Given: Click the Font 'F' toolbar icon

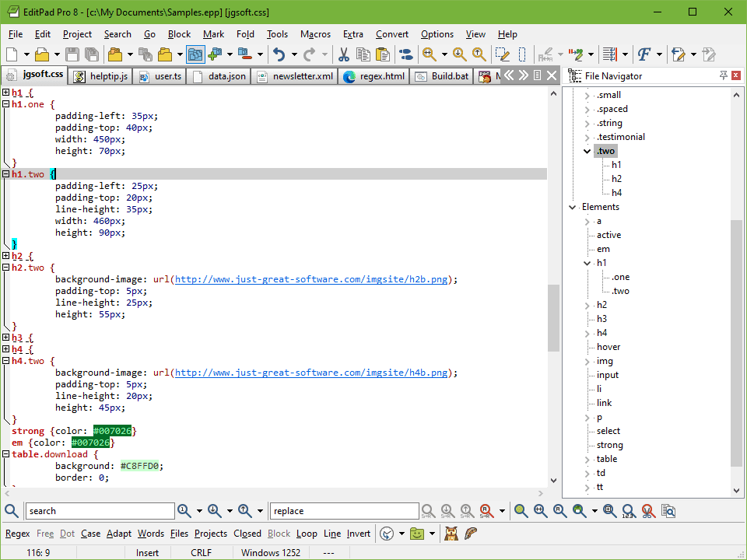Looking at the screenshot, I should pos(644,54).
